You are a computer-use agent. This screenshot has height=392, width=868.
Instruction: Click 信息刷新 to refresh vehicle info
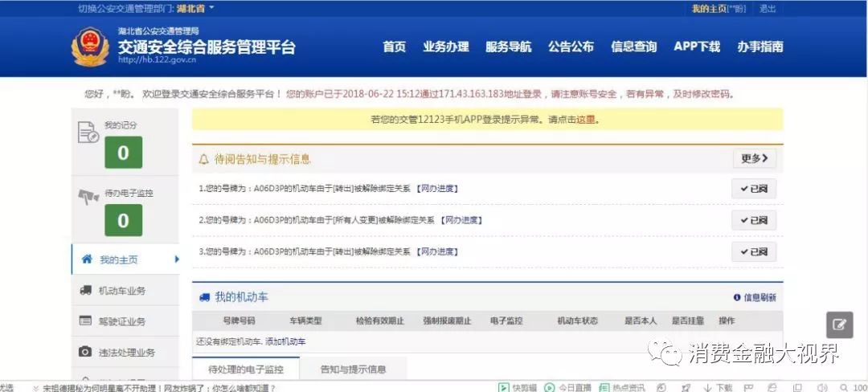[x=755, y=297]
